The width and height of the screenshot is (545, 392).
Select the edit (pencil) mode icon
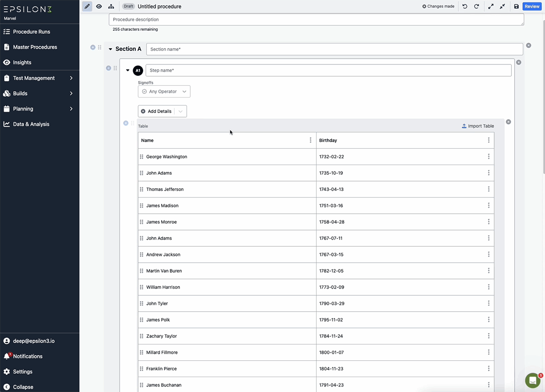coord(87,6)
